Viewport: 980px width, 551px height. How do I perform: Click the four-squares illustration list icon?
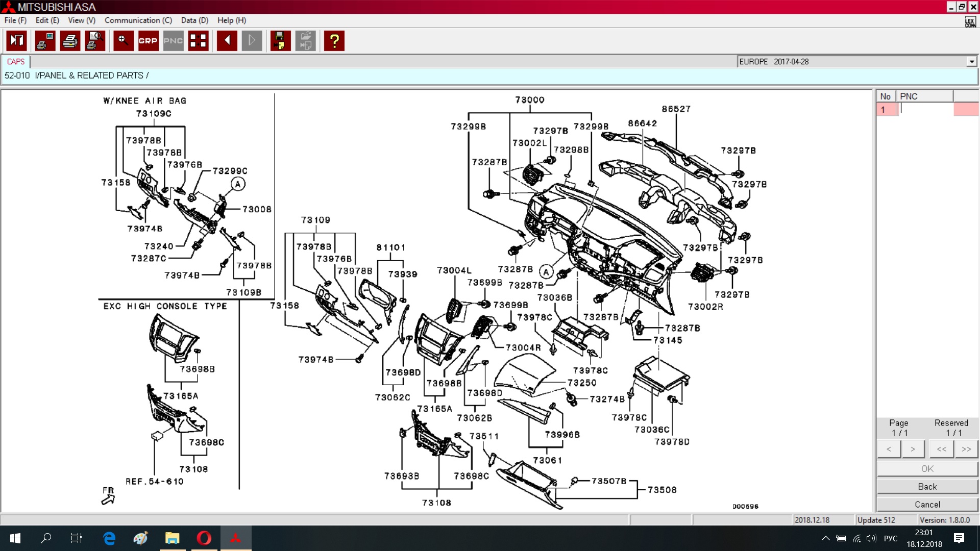click(x=198, y=41)
